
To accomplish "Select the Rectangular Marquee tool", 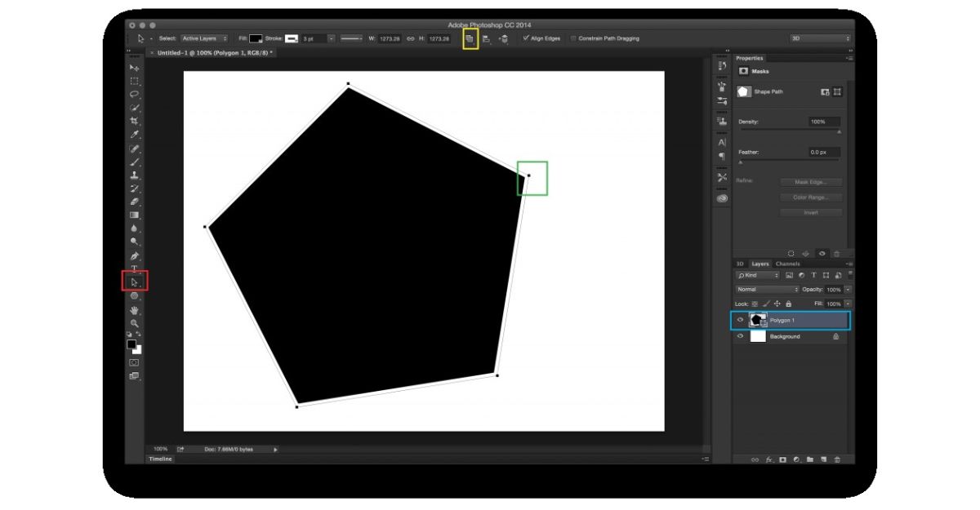I will click(x=134, y=81).
